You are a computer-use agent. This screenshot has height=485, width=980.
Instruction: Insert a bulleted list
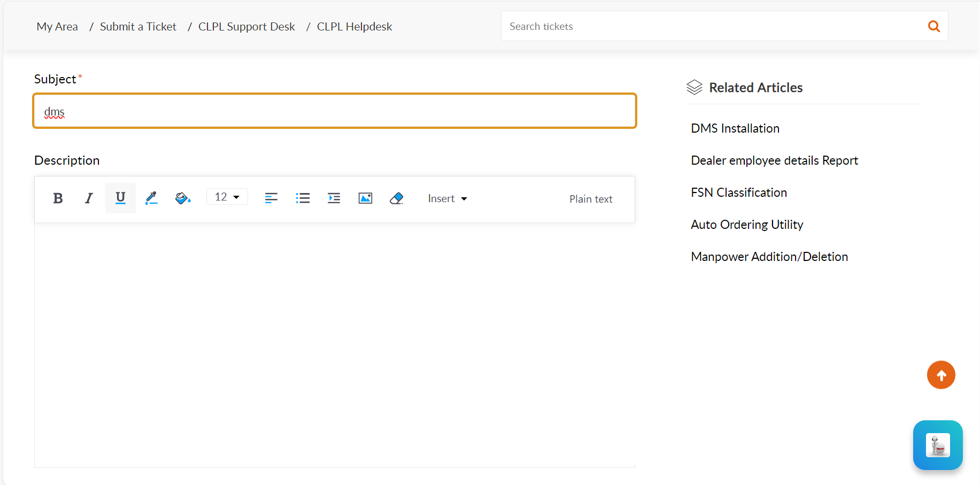[x=303, y=198]
